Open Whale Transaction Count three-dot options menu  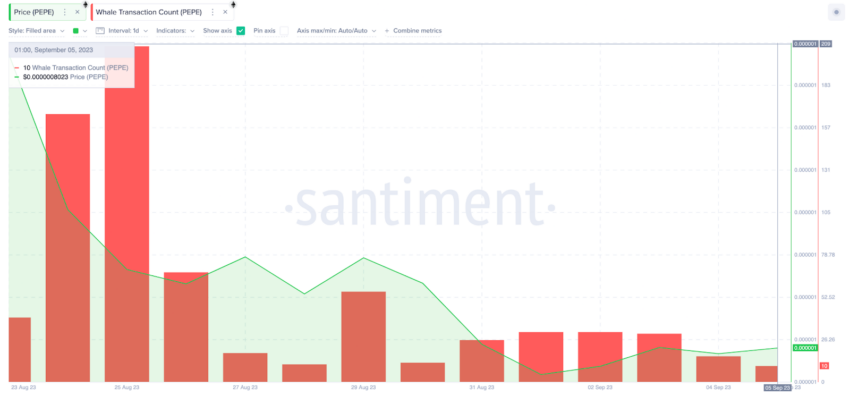coord(212,12)
